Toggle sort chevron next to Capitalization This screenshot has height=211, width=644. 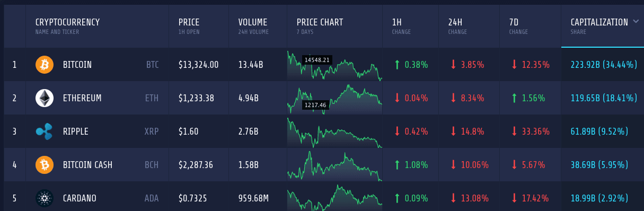pos(637,22)
